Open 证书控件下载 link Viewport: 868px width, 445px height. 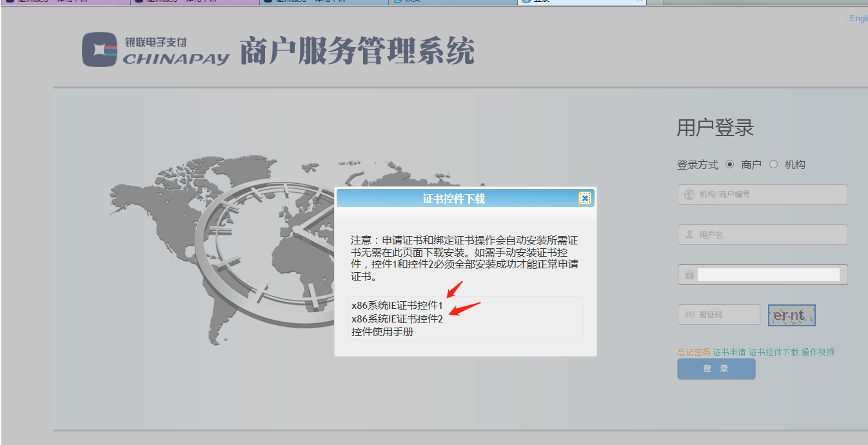pos(774,352)
